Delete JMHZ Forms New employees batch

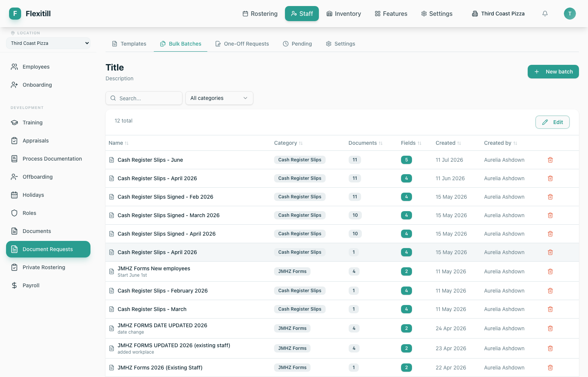pyautogui.click(x=550, y=271)
